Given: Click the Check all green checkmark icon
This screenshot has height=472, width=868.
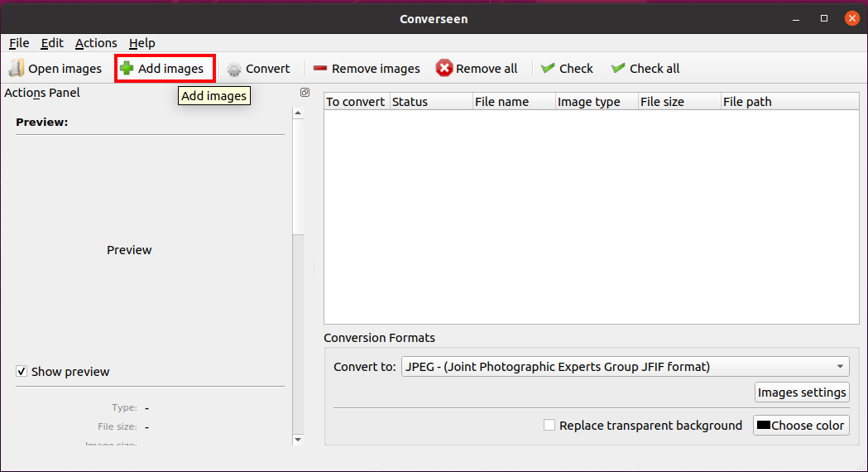Looking at the screenshot, I should [x=618, y=68].
